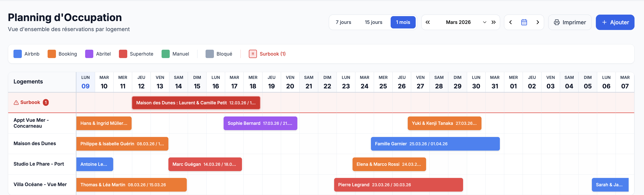Image resolution: width=644 pixels, height=195 pixels.
Task: Click the Surbook warning triangle
Action: coord(16,102)
